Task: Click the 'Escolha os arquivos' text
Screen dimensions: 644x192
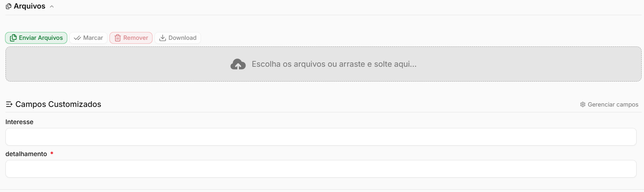Action: coord(289,64)
